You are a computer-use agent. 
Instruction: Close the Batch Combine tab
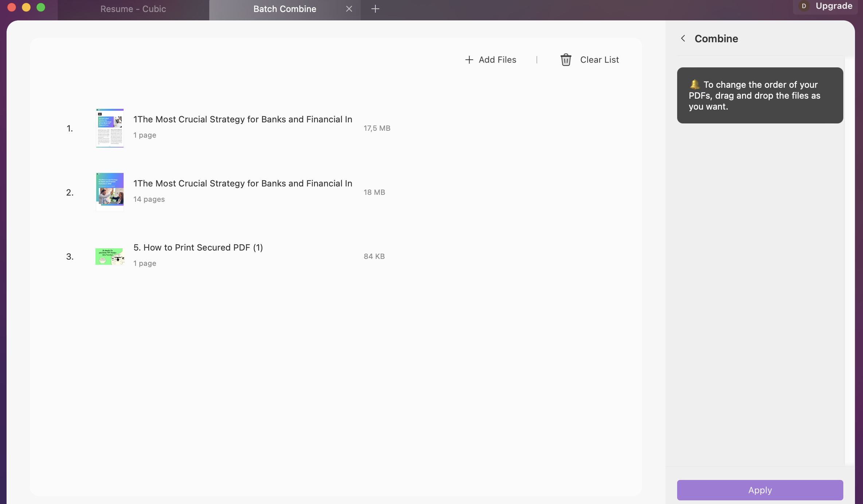[349, 9]
